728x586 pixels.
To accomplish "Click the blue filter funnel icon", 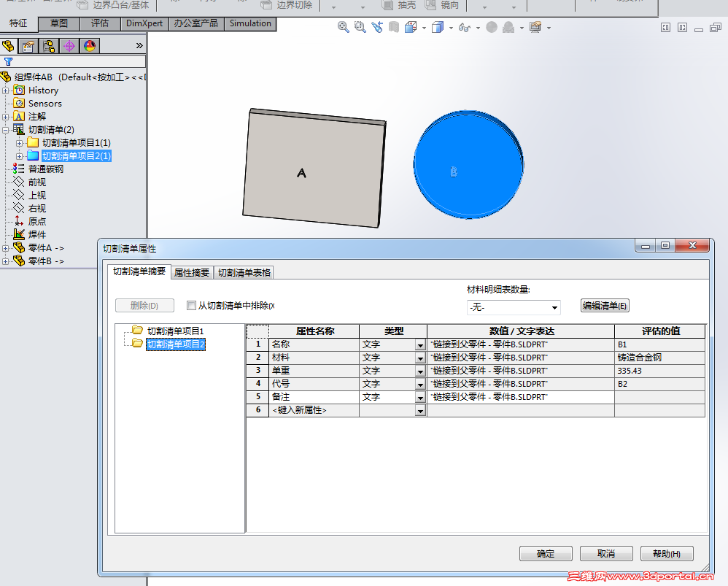I will tap(8, 61).
